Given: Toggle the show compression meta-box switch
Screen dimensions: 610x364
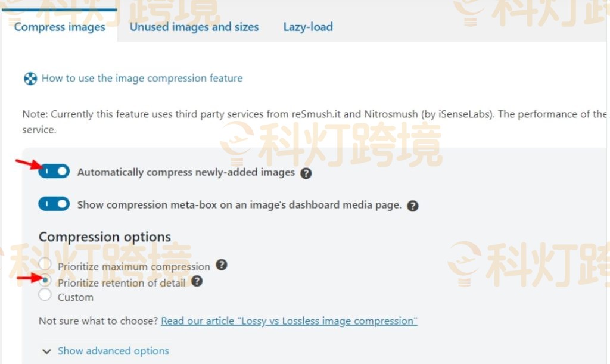Looking at the screenshot, I should [54, 204].
